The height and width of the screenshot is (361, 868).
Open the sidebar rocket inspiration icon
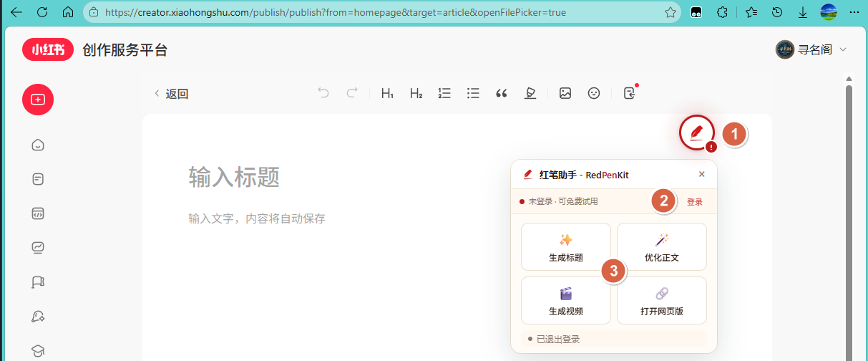39,317
